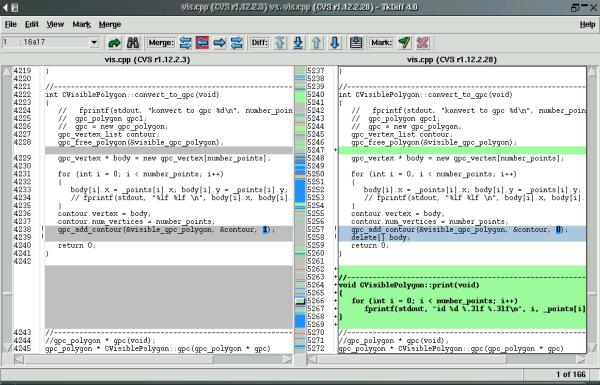This screenshot has width=600, height=385.
Task: Click left 'return 0;' on line 4240
Action: coord(77,245)
